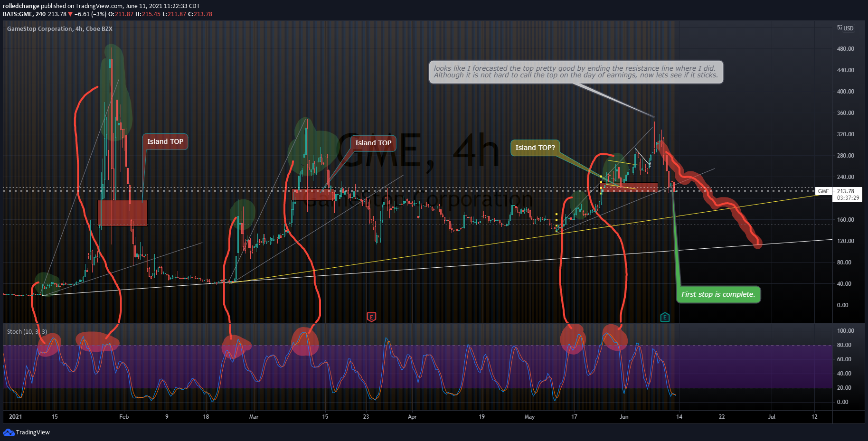This screenshot has width=868, height=441.
Task: Click the 120.00 price axis label
Action: [x=845, y=241]
